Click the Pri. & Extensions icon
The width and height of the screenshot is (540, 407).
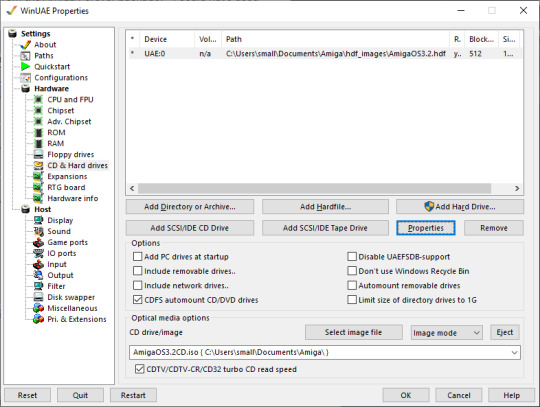click(x=38, y=319)
